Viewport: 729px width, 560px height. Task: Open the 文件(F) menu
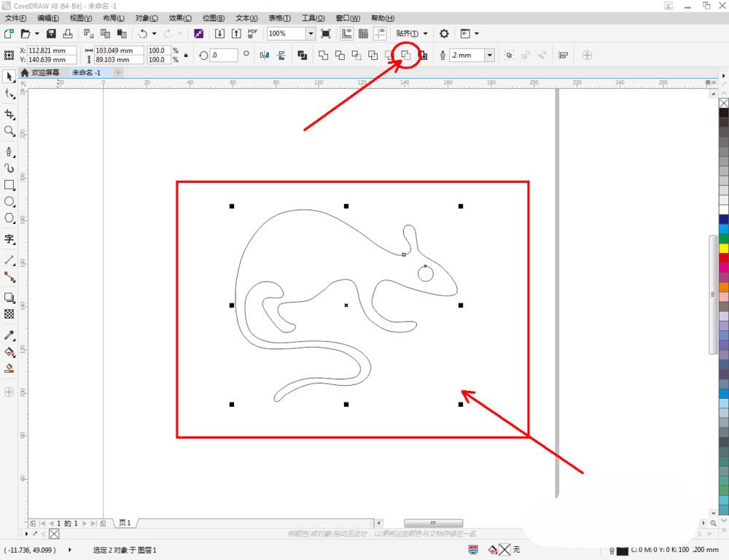[x=16, y=18]
